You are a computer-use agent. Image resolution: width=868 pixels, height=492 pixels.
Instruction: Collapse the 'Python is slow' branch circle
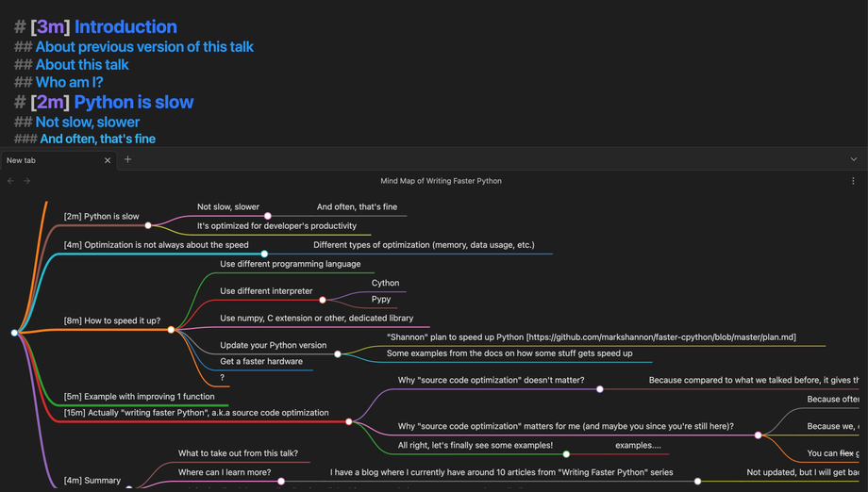tap(148, 225)
